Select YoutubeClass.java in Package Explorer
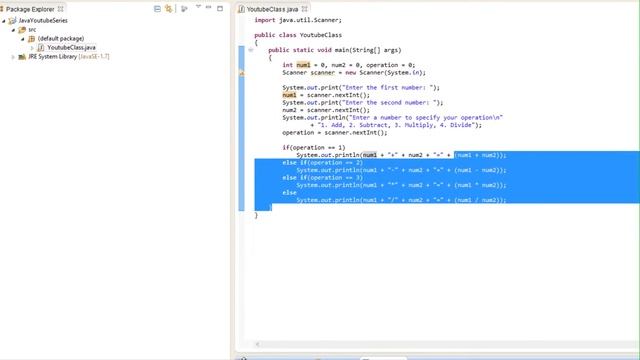This screenshot has width=640, height=360. click(71, 48)
